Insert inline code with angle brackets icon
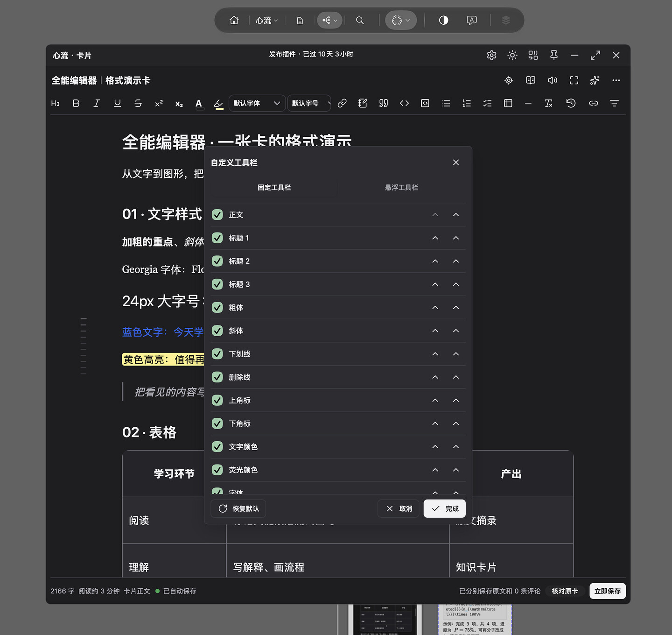 tap(405, 103)
